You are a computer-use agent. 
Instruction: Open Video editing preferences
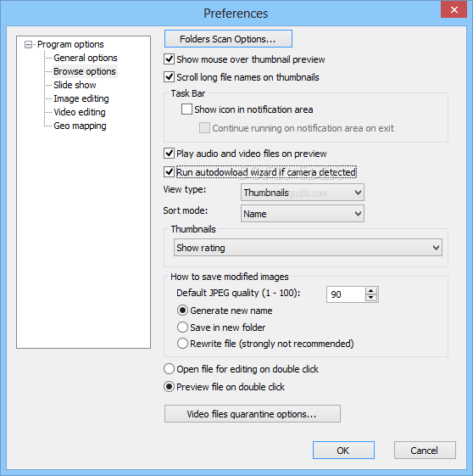coord(80,112)
